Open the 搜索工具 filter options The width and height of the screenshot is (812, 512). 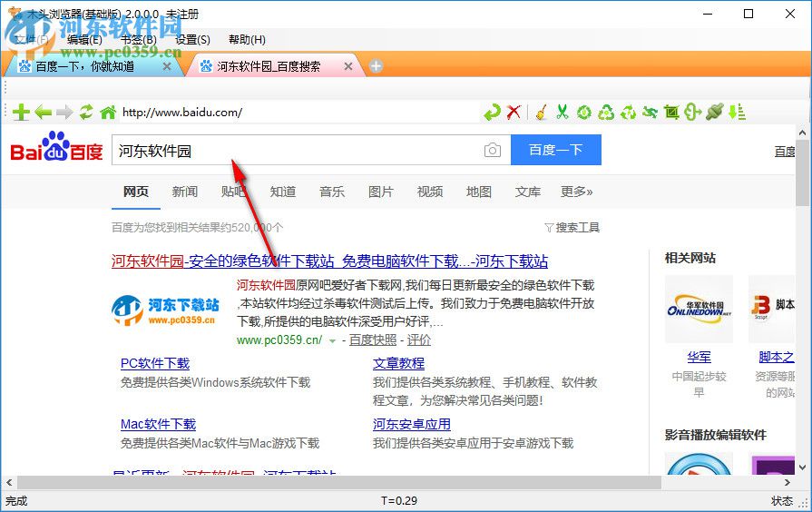click(572, 228)
